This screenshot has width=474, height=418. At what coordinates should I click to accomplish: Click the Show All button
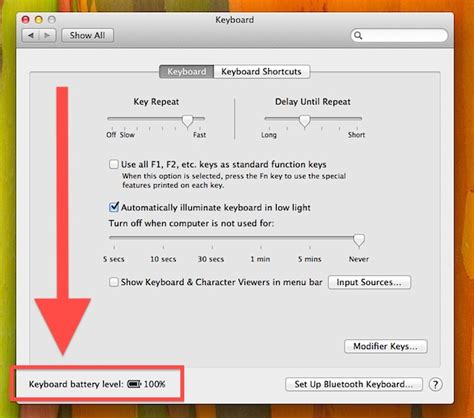point(87,35)
